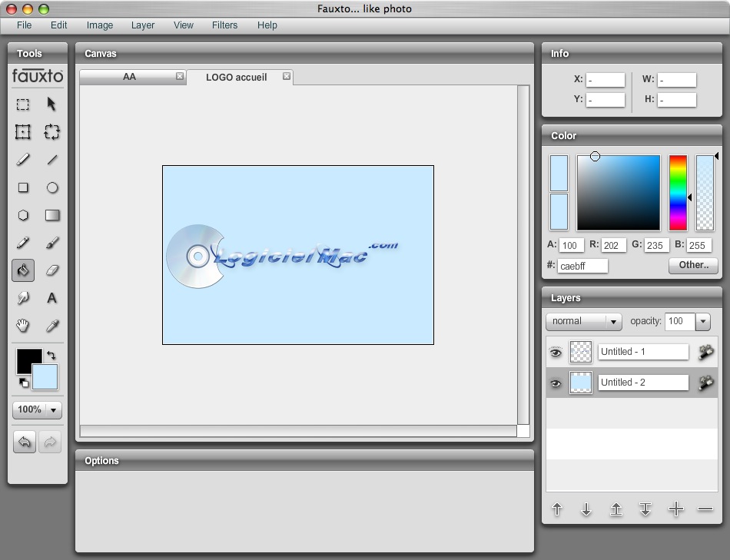730x560 pixels.
Task: Close the LOGO accueil tab
Action: click(x=287, y=76)
